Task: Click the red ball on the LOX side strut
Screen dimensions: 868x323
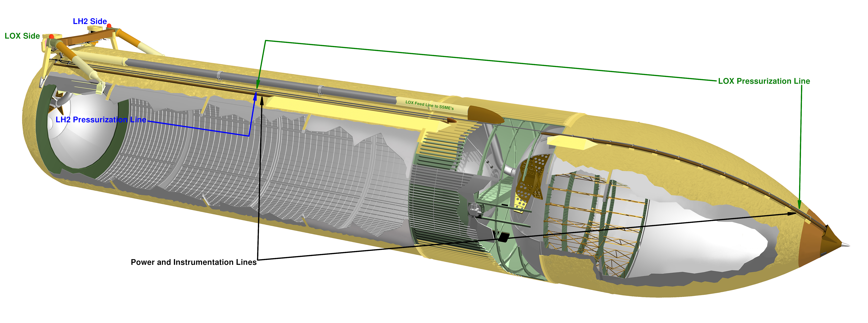Action: click(51, 36)
